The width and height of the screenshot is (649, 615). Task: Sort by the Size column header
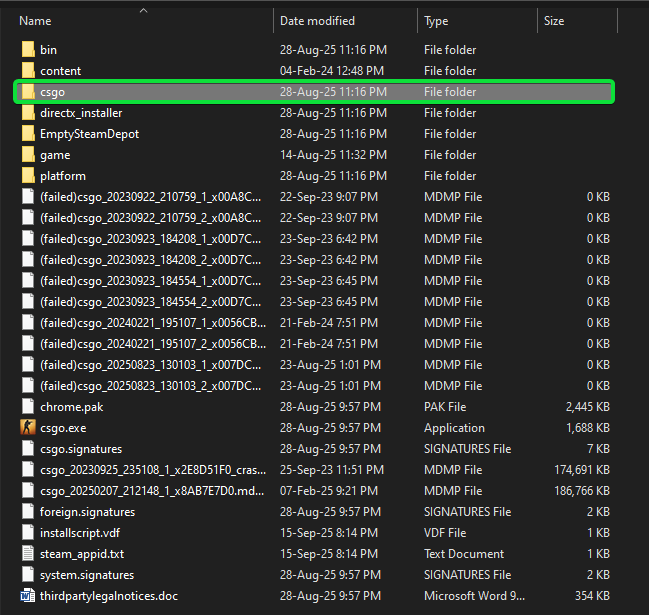click(554, 21)
